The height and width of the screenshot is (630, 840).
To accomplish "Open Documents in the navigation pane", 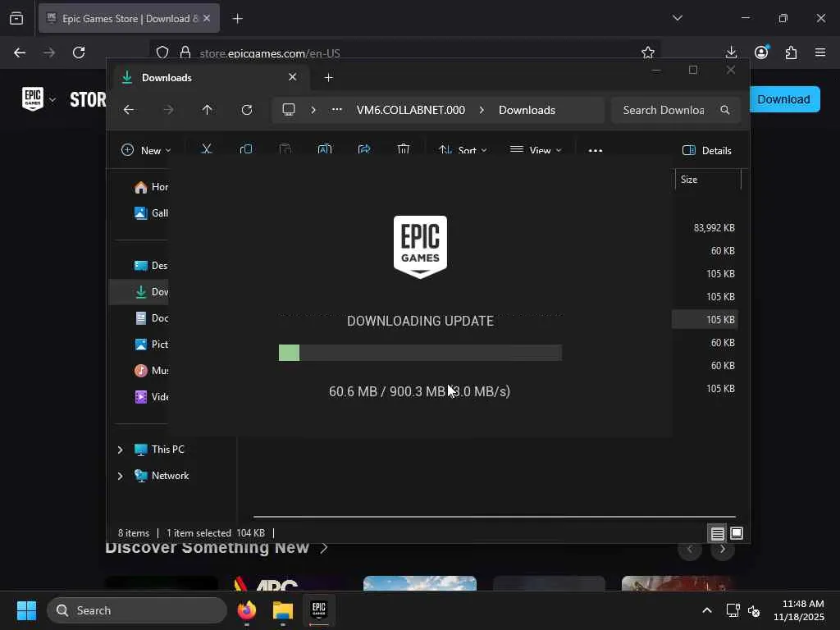I will tap(151, 318).
